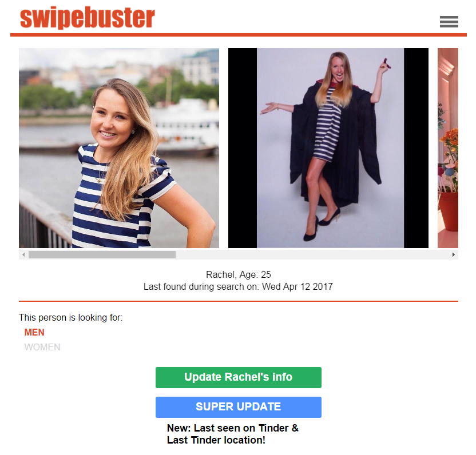476x455 pixels.
Task: Open the partially visible flowers photo
Action: 448,148
